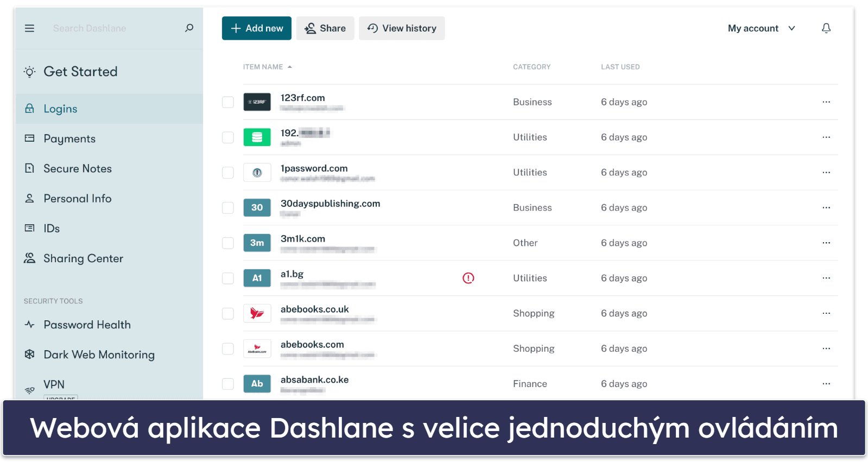The image size is (868, 462).
Task: Tick the a1.bg checkbox
Action: tap(228, 279)
